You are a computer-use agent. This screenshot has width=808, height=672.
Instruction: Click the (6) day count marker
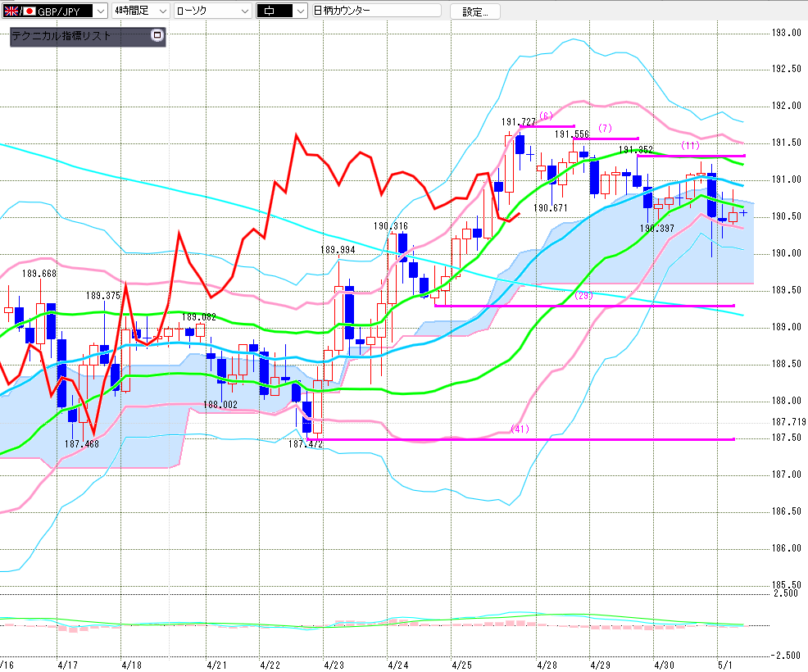coord(547,116)
